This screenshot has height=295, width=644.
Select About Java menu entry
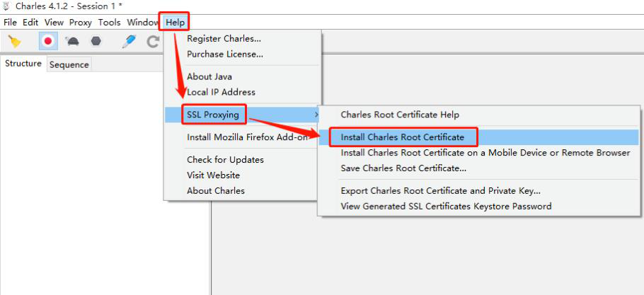pyautogui.click(x=242, y=76)
